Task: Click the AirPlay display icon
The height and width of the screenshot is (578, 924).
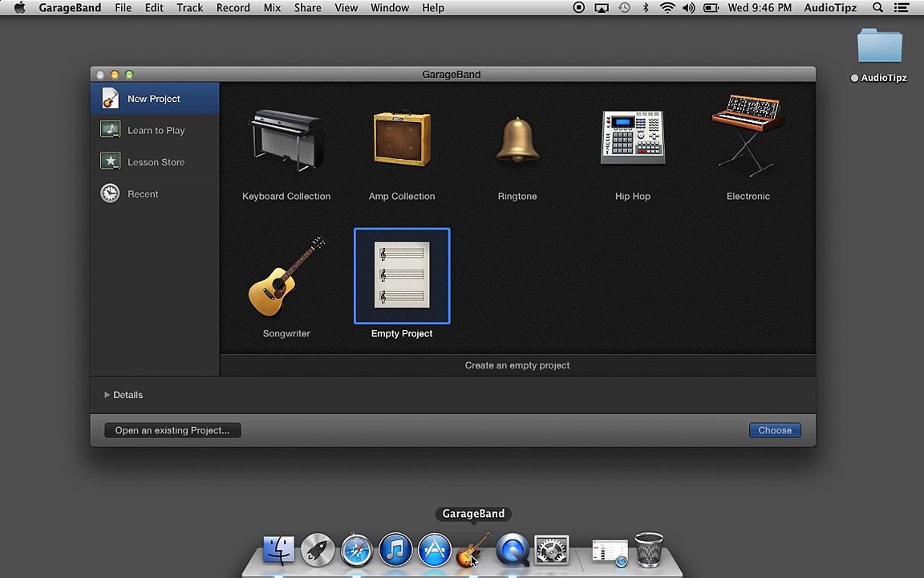Action: tap(601, 8)
